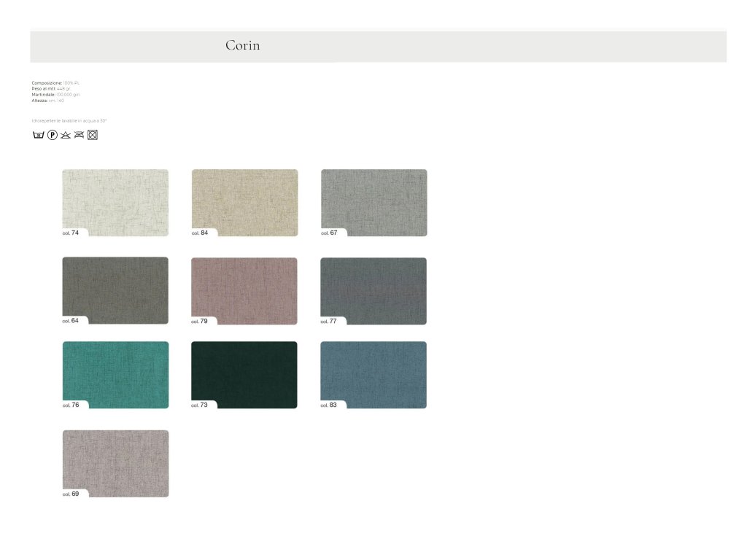The height and width of the screenshot is (560, 747).
Task: Choose the taupe brown swatch col. 64
Action: tap(115, 290)
